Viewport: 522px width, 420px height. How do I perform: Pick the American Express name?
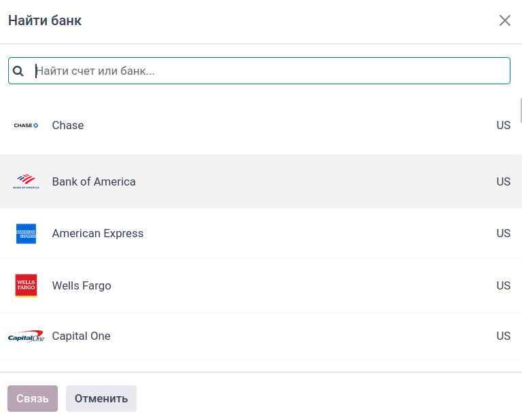[98, 233]
